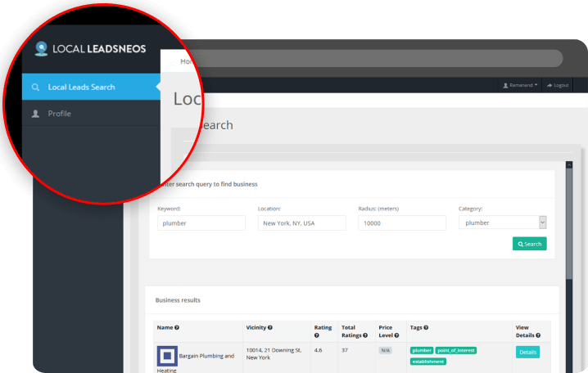Click the Bargain Plumbing business thumbnail
The height and width of the screenshot is (373, 588).
coord(167,356)
